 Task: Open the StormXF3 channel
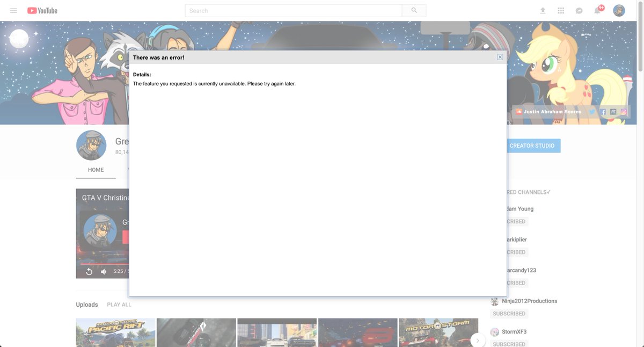point(514,331)
